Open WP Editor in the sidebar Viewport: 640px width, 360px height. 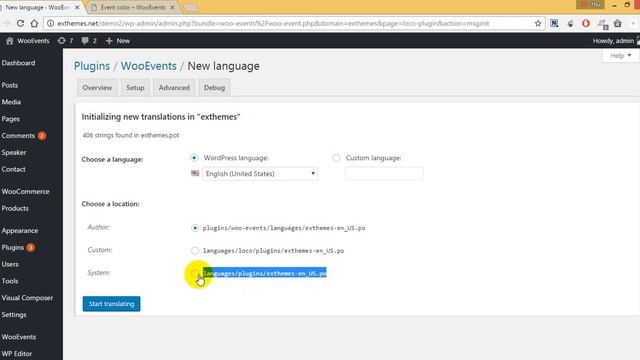pos(17,353)
